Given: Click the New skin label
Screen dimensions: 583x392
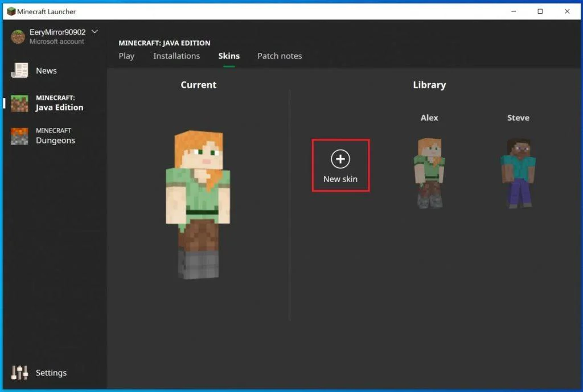Looking at the screenshot, I should (340, 179).
